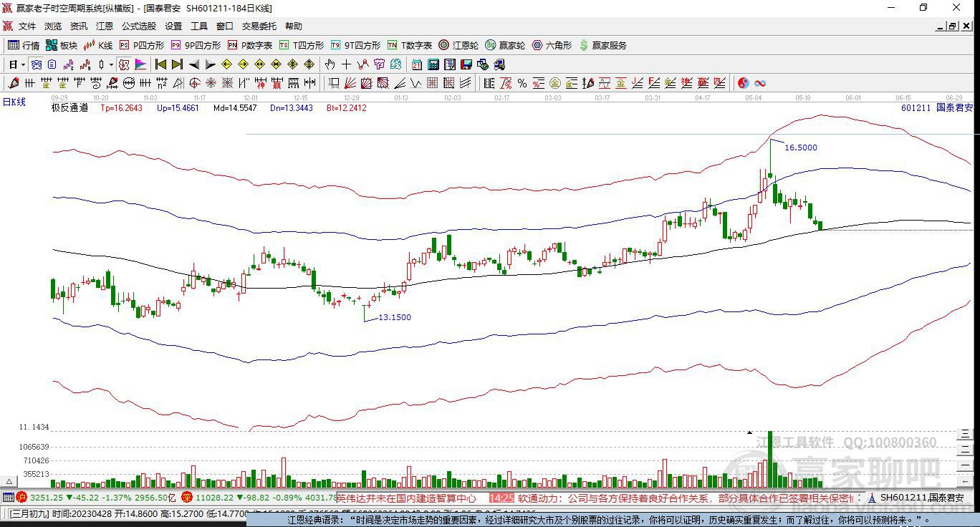Click the percent sign tool icon
This screenshot has width=980, height=527.
point(522,83)
